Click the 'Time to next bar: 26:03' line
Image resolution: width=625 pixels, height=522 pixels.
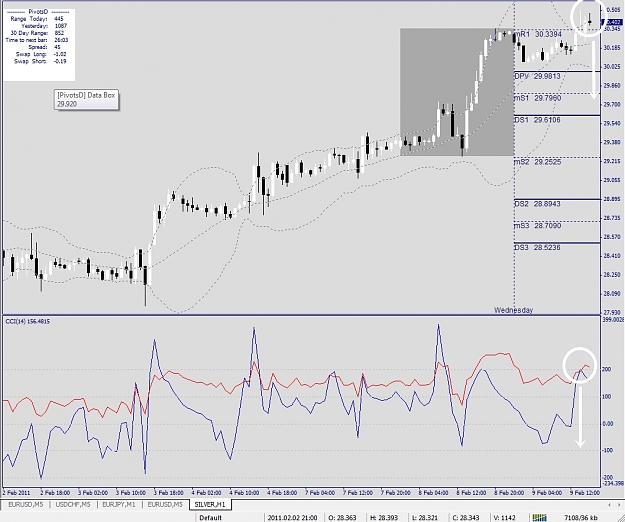click(37, 40)
